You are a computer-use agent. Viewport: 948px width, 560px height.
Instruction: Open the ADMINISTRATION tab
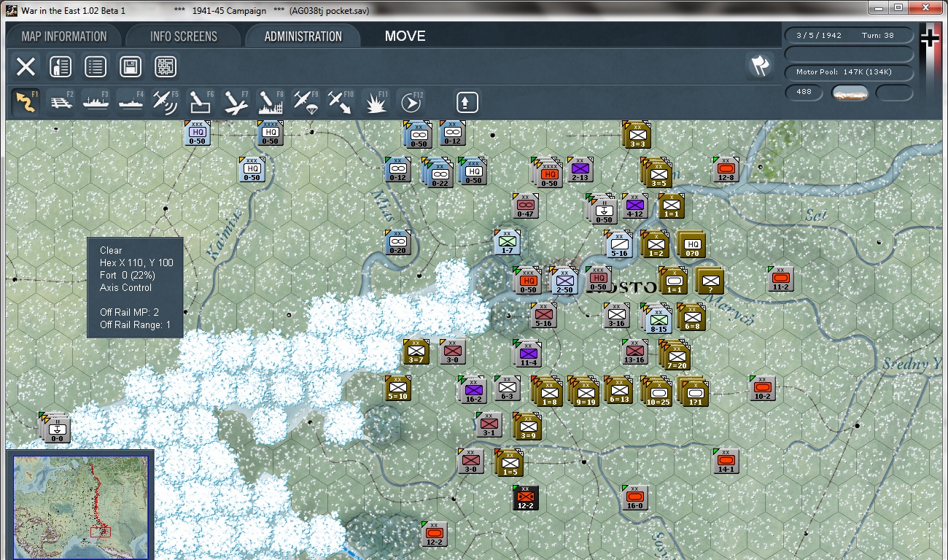click(303, 36)
